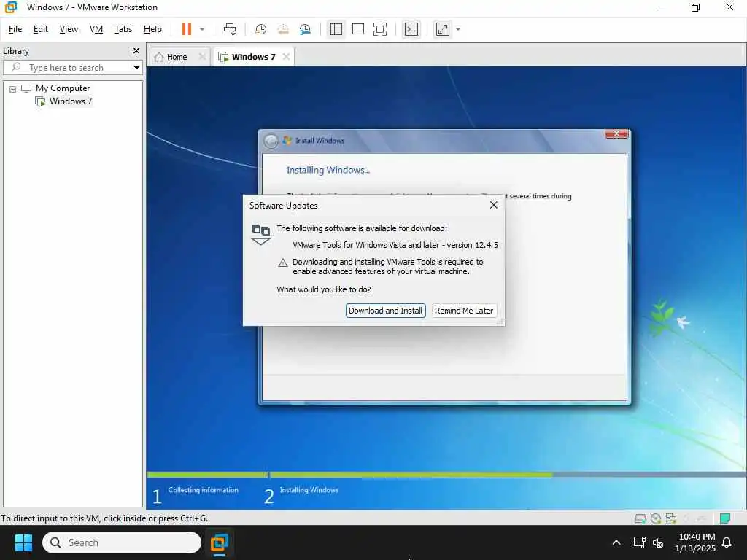Click the console view toolbar icon
The image size is (747, 560).
coord(411,29)
